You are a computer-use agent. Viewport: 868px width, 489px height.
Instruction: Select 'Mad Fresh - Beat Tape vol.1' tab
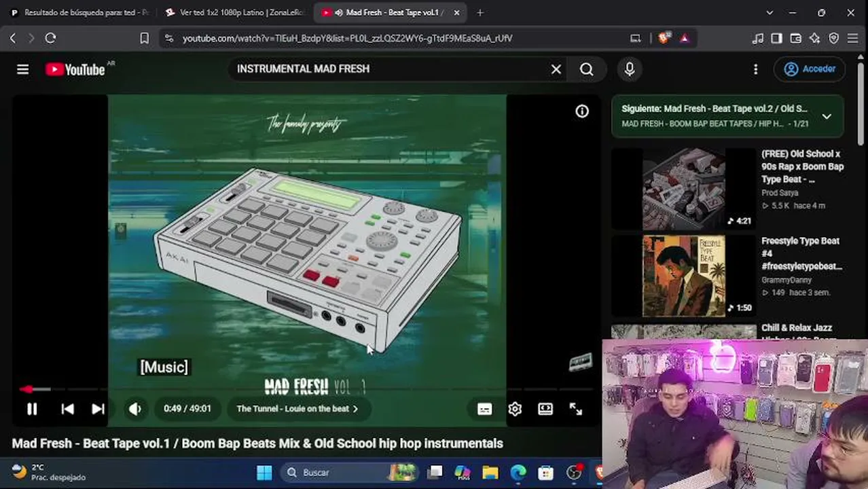pos(384,12)
